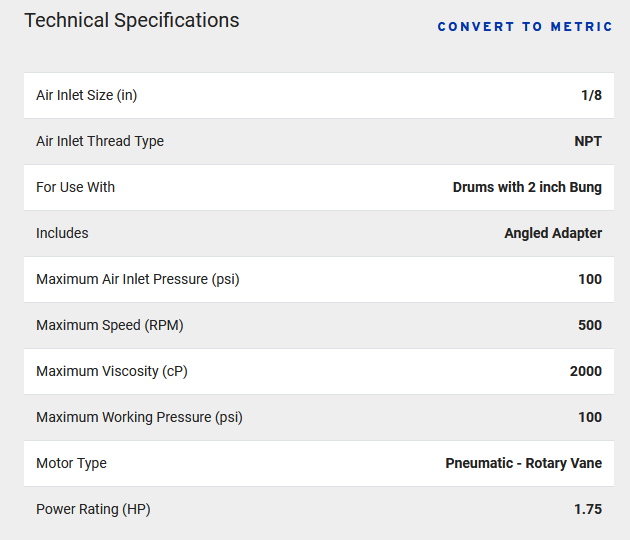Select the Drums with 2 inch Bung value
The width and height of the screenshot is (630, 540).
point(527,187)
